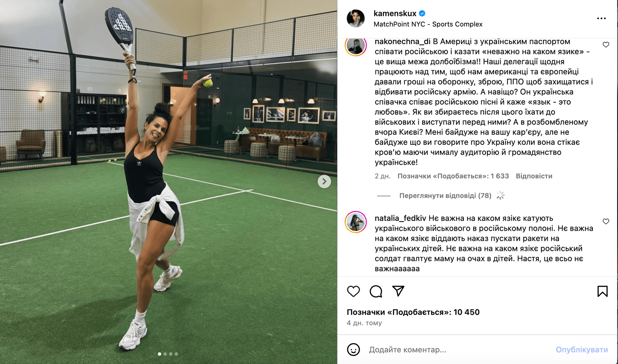Expand replies via Переглянути відповіді (78)
This screenshot has width=618, height=364.
[445, 196]
